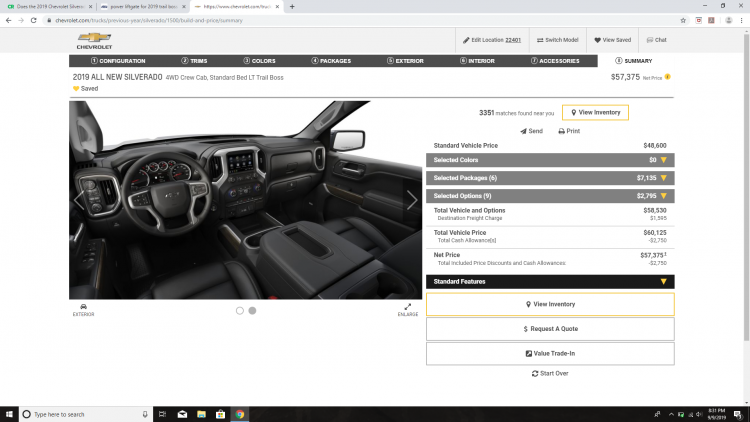Expand Selected Colors section
The image size is (750, 422).
550,160
